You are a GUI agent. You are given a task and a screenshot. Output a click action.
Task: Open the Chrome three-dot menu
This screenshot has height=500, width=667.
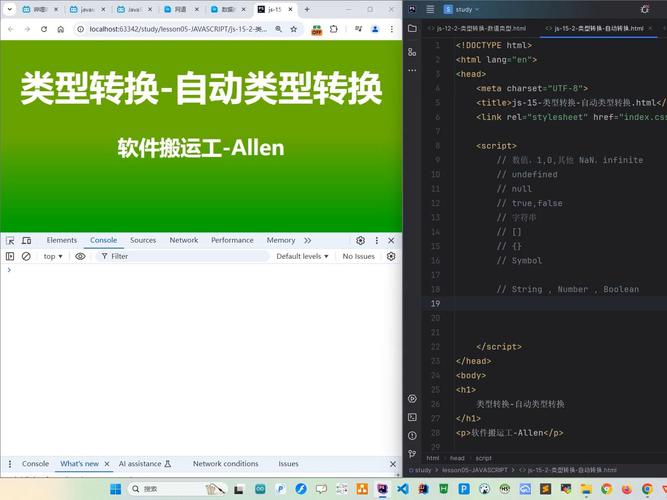[x=392, y=29]
